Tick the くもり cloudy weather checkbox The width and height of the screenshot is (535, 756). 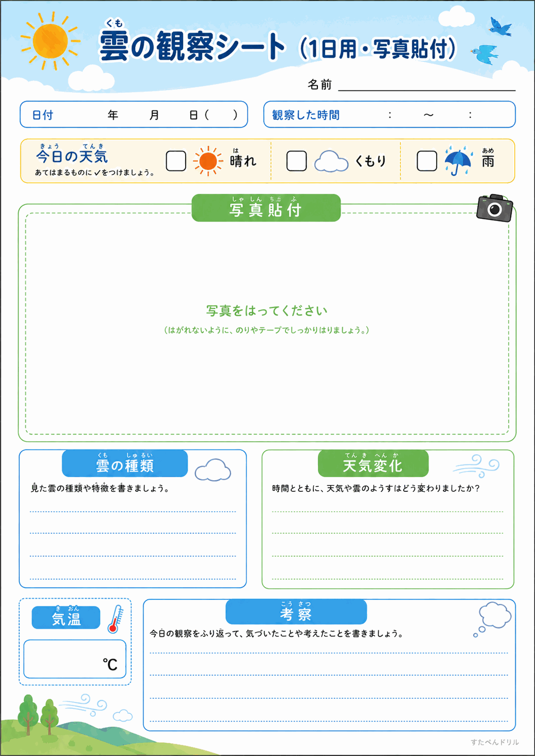[x=297, y=161]
